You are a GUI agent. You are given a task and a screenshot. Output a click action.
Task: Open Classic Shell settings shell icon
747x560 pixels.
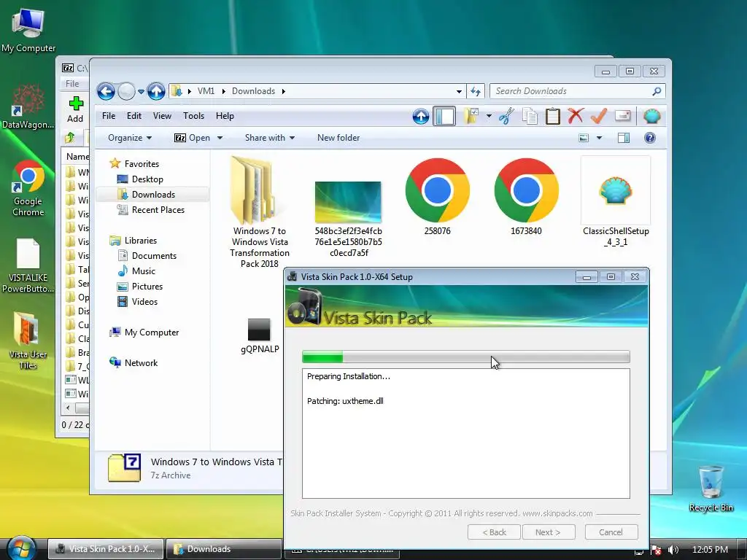click(x=651, y=116)
